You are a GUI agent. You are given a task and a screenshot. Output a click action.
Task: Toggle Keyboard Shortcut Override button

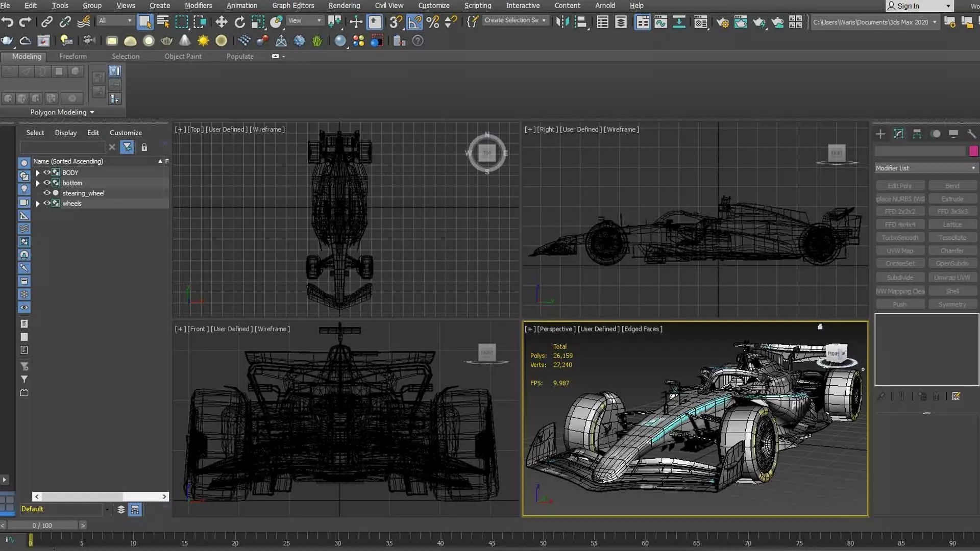click(375, 21)
